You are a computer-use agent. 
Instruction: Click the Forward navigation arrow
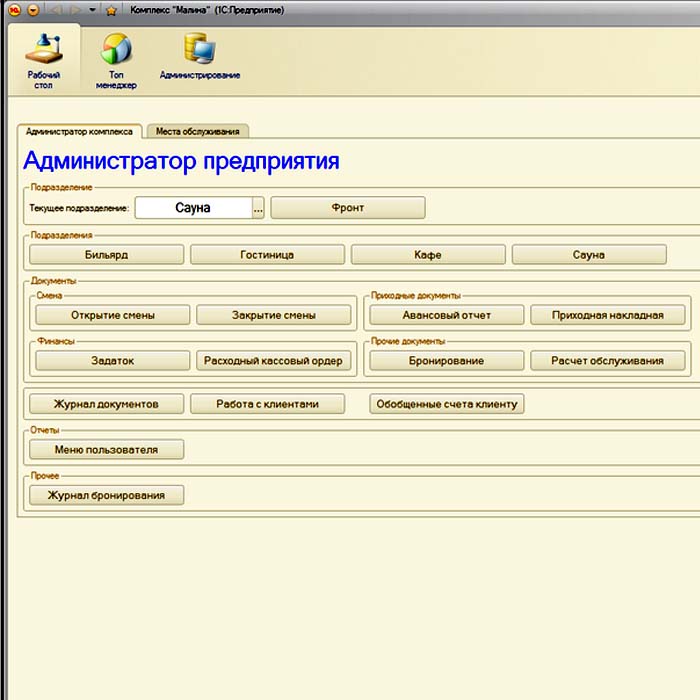tap(75, 10)
